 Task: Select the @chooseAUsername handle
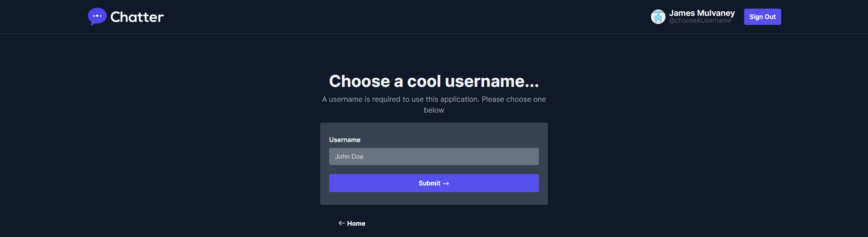[x=700, y=21]
